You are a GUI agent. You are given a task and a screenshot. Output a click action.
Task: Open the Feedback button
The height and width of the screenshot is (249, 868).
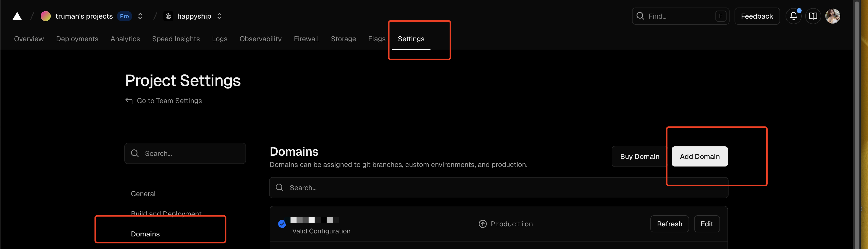[757, 16]
